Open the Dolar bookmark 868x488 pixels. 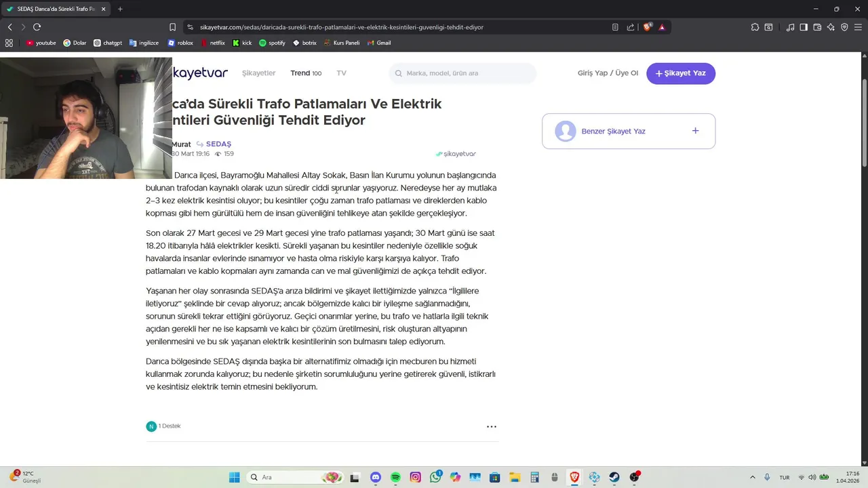tap(75, 43)
